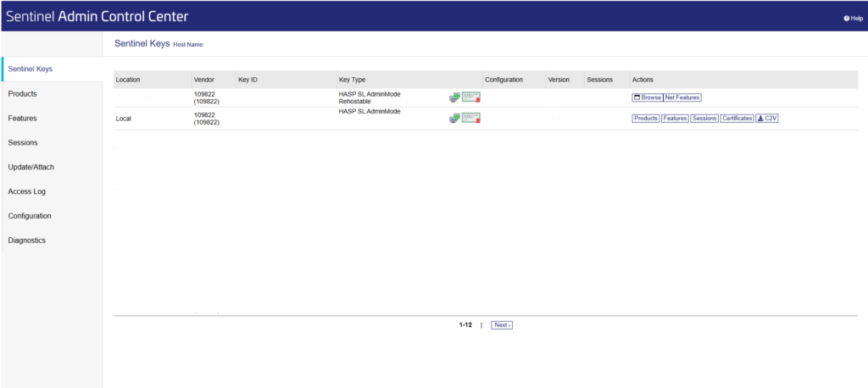Open Browse for the Rehostable key
Screen dimensions: 868x388
click(647, 98)
